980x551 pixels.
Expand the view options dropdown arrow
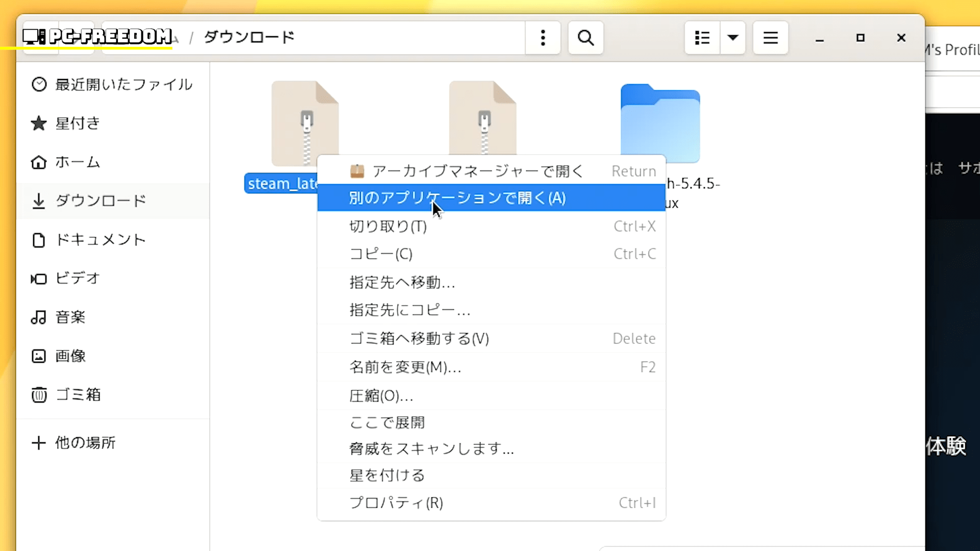(x=733, y=38)
